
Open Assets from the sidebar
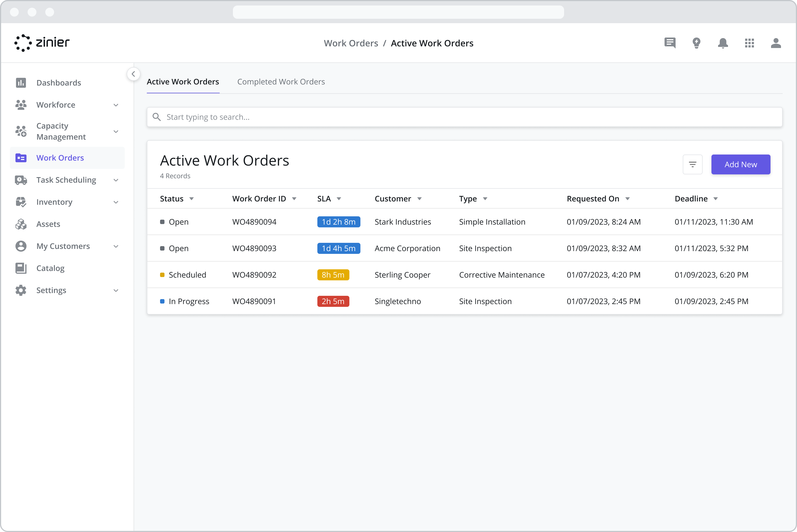point(48,224)
